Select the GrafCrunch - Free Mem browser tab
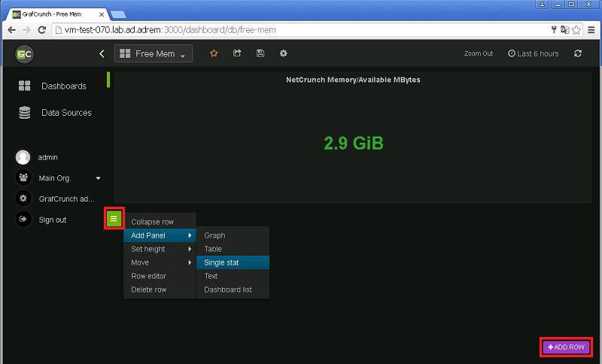 tap(58, 14)
